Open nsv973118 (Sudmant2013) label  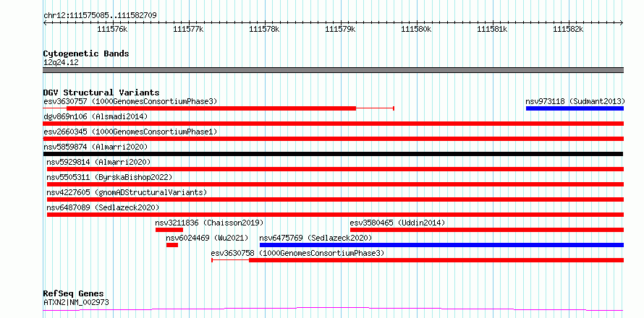pos(575,101)
